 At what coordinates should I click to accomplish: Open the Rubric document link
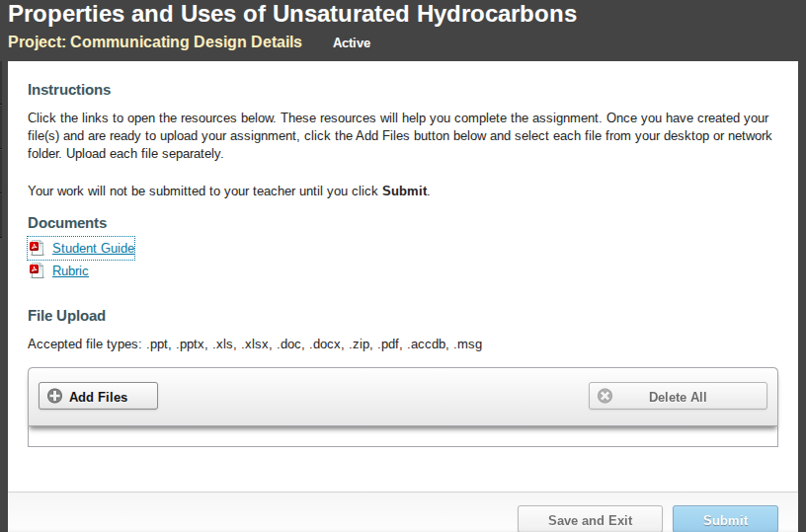70,271
